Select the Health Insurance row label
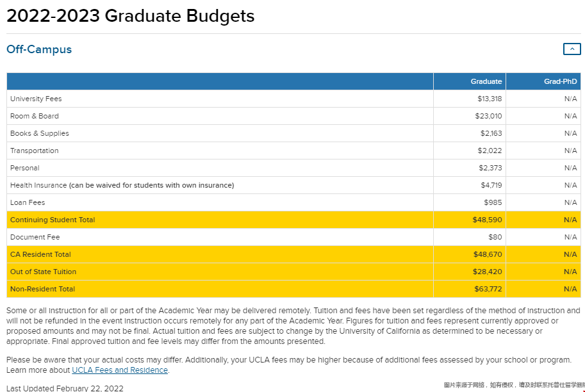 click(x=122, y=185)
